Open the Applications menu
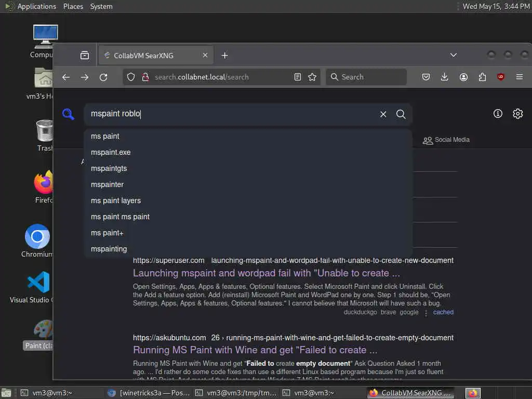The height and width of the screenshot is (399, 532). (31, 6)
